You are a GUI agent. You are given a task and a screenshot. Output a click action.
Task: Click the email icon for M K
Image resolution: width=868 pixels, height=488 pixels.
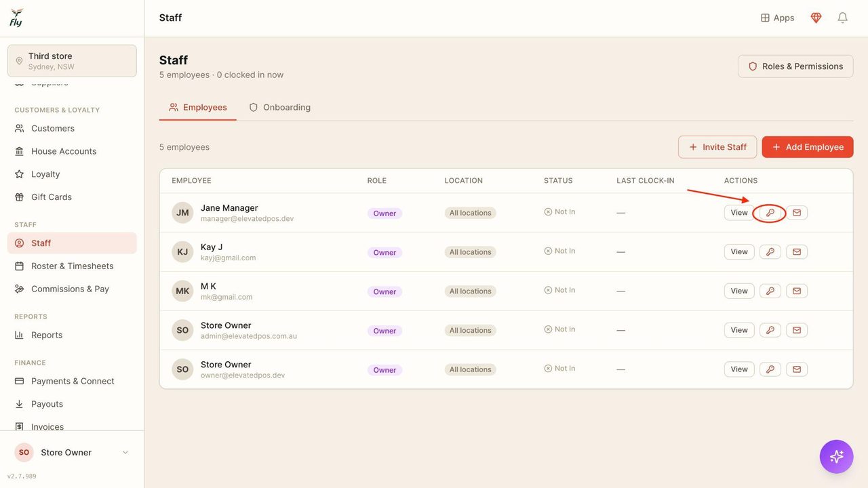797,291
